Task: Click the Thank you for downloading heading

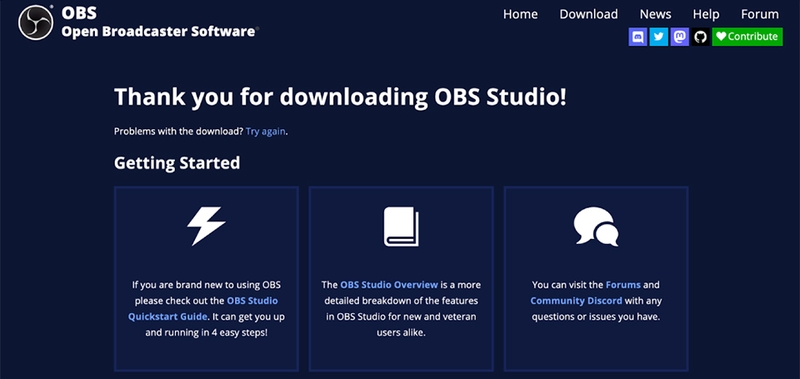Action: pos(340,96)
